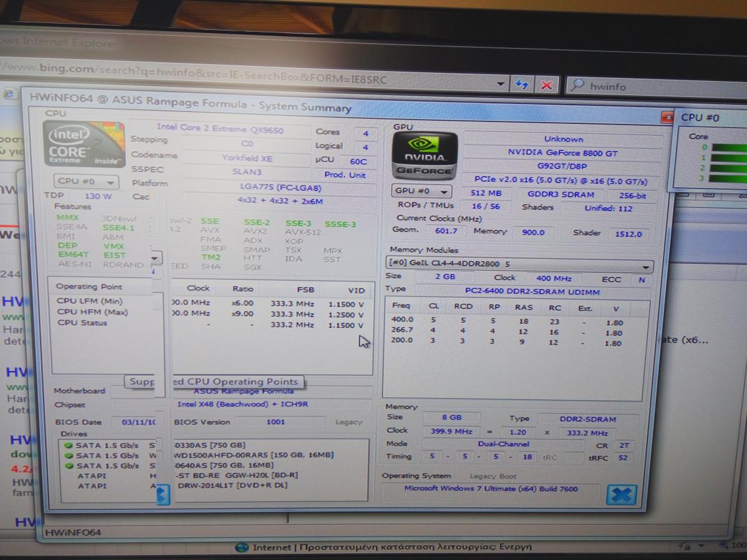Click the Core 1 usage bar
The image size is (747, 560).
729,158
